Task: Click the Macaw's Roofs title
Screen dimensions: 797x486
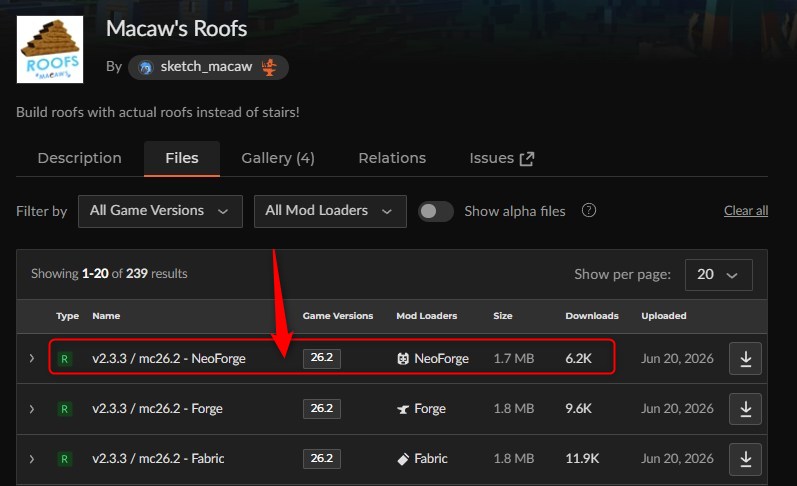Action: click(x=176, y=28)
